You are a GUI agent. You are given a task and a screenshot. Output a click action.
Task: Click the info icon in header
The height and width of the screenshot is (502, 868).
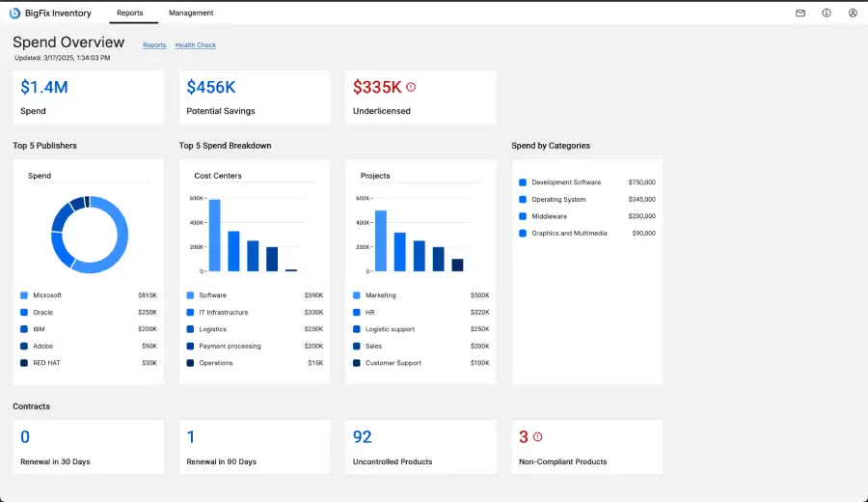point(827,14)
